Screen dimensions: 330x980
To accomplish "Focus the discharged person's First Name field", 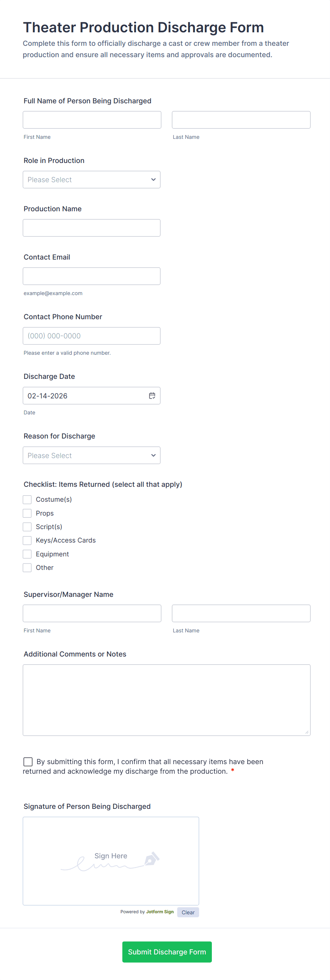I will (x=92, y=120).
